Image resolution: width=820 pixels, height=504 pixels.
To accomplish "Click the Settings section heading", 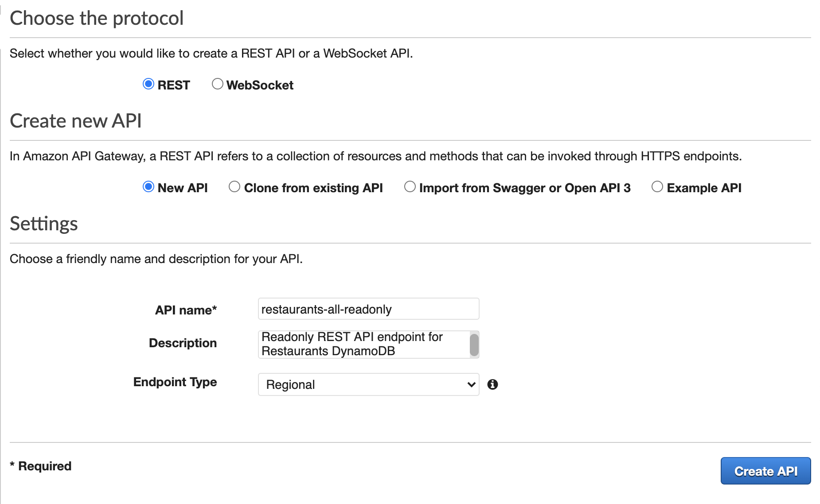I will [43, 224].
